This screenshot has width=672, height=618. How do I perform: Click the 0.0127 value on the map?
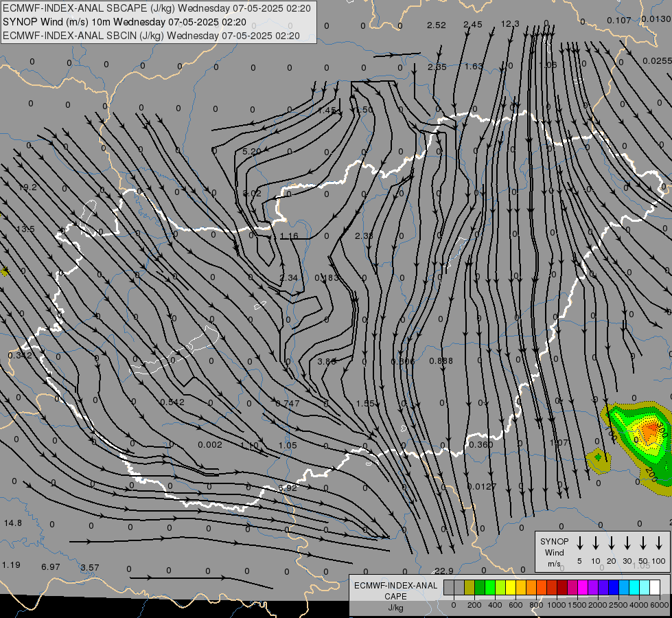tap(482, 487)
